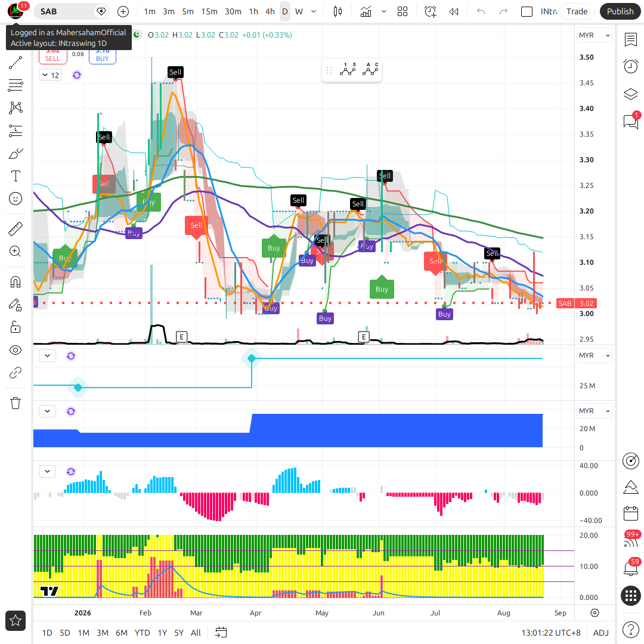This screenshot has width=644, height=644.
Task: Add symbol to compare with plus icon
Action: click(x=123, y=11)
